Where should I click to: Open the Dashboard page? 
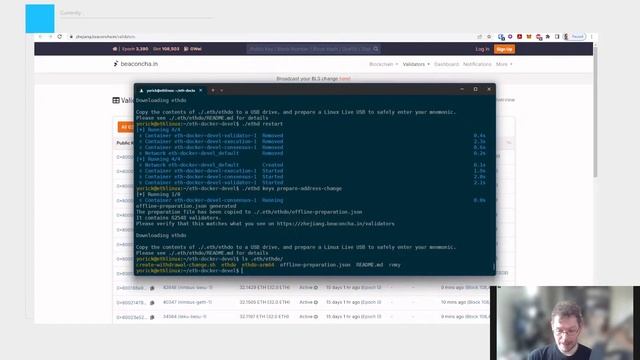coord(446,64)
